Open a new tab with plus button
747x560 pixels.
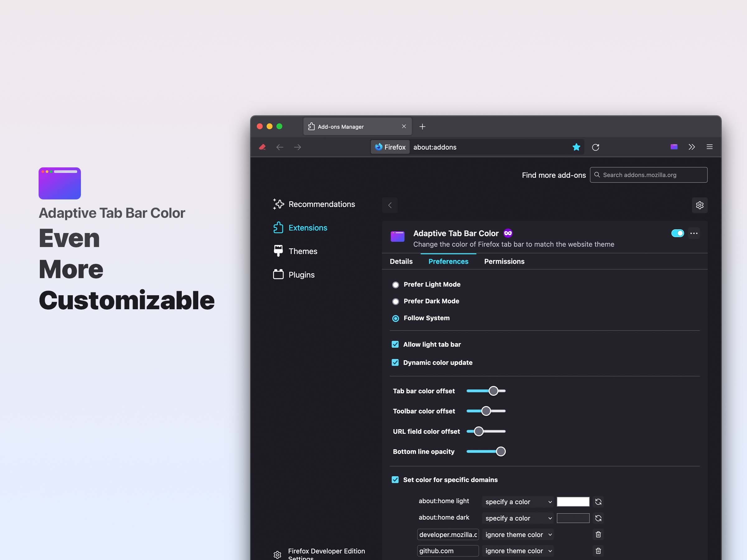(x=422, y=127)
